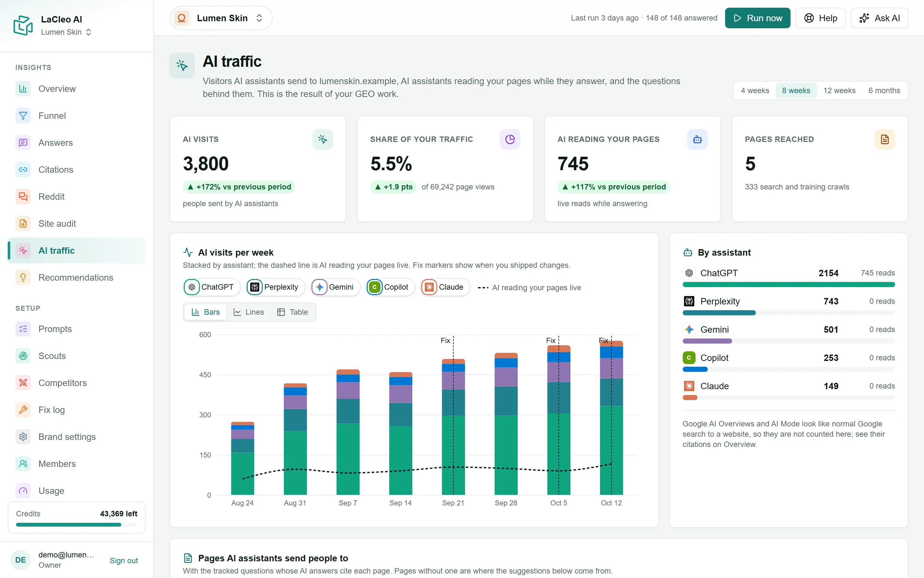This screenshot has width=924, height=578.
Task: Toggle the Gemini series chip
Action: [x=335, y=287]
